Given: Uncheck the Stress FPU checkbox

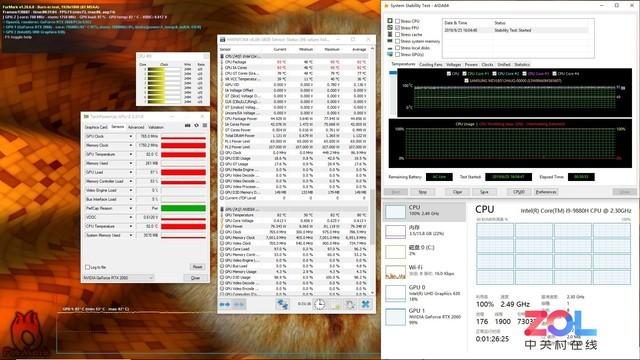Looking at the screenshot, I should click(x=398, y=28).
